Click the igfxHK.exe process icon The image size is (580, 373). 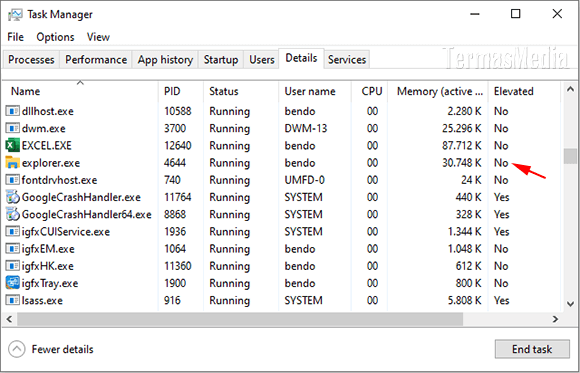click(12, 266)
